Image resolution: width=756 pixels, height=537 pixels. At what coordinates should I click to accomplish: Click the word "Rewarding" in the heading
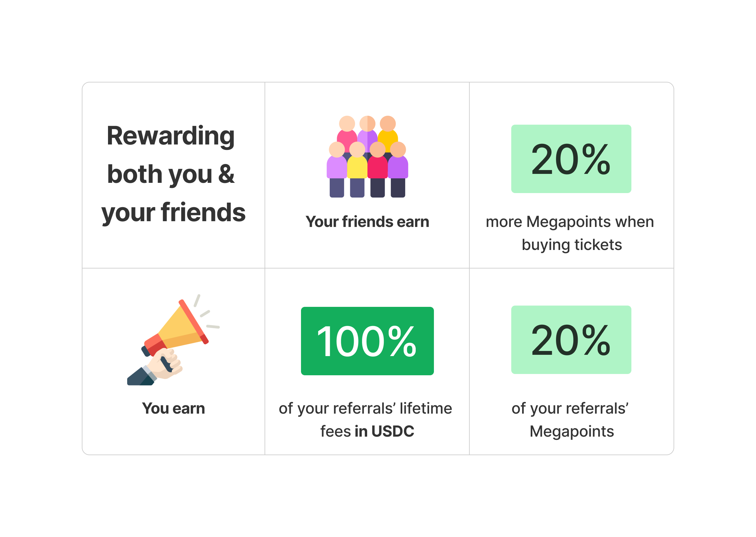point(170,136)
